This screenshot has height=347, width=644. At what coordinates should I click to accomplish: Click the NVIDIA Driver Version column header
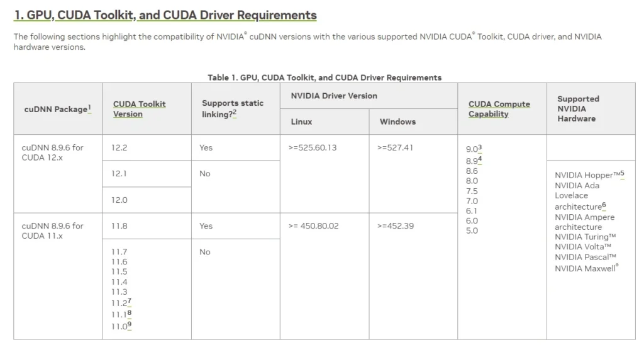click(333, 96)
